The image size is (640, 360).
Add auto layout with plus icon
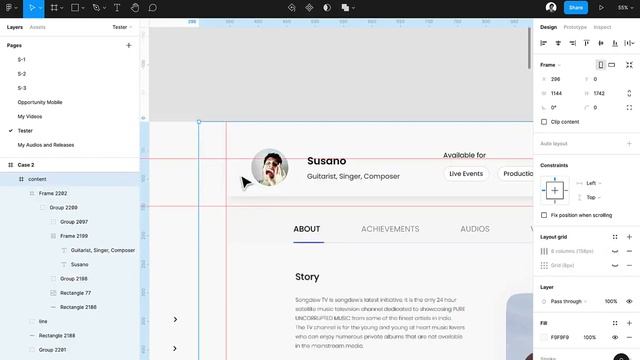629,144
